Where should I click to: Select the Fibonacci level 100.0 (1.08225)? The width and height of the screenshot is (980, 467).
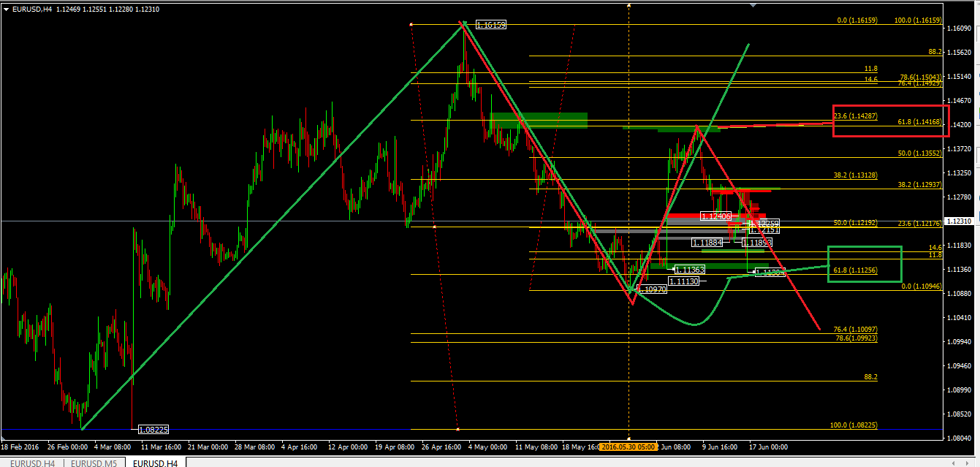point(854,425)
